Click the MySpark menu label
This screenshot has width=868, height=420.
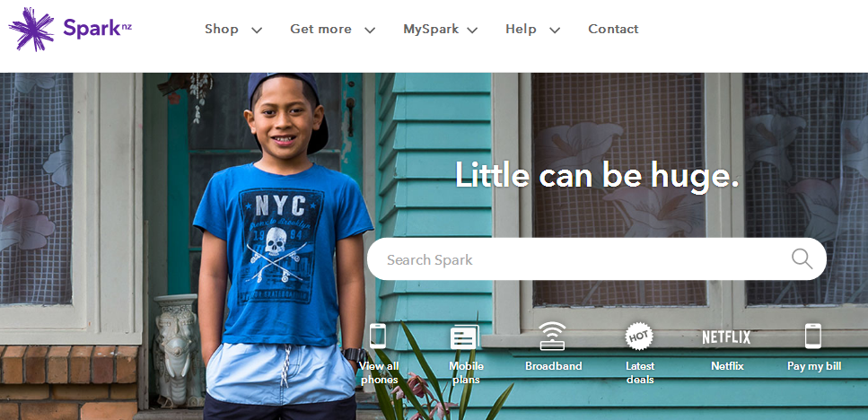point(431,30)
